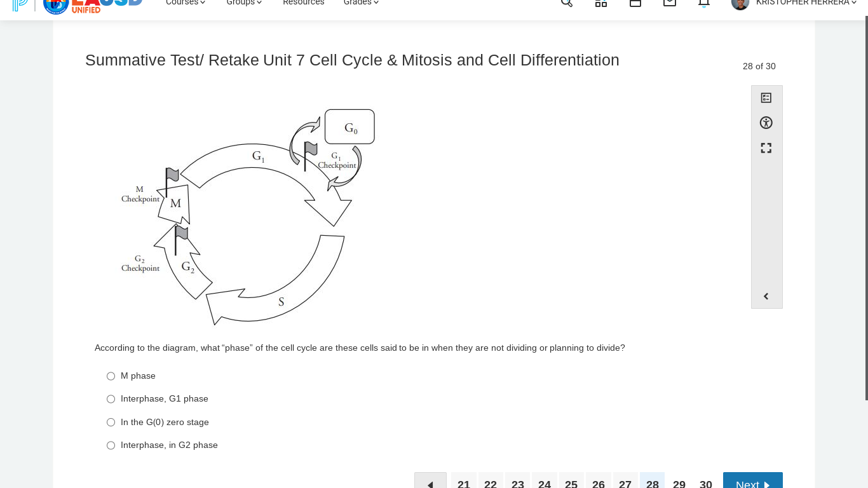The width and height of the screenshot is (868, 488).
Task: Select Interphase, G1 phase answer
Action: point(111,399)
